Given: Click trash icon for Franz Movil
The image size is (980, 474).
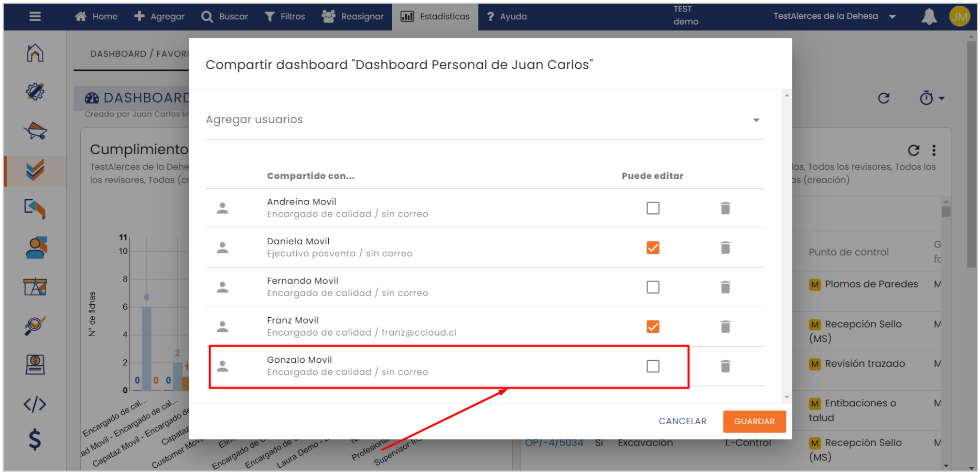Looking at the screenshot, I should pyautogui.click(x=725, y=327).
